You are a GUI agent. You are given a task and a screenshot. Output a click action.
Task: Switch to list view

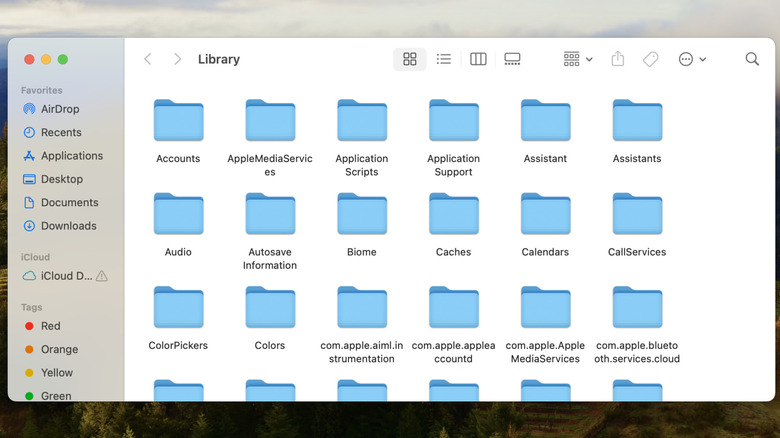(x=444, y=59)
